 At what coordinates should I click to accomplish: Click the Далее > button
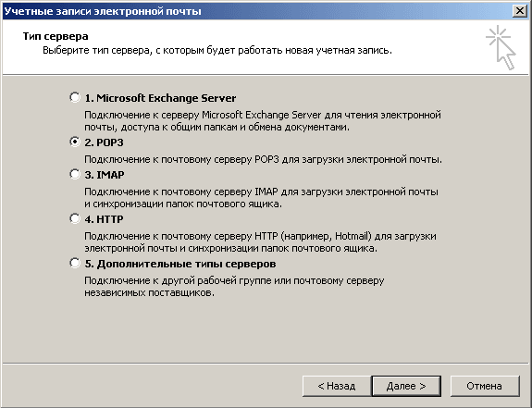point(406,386)
